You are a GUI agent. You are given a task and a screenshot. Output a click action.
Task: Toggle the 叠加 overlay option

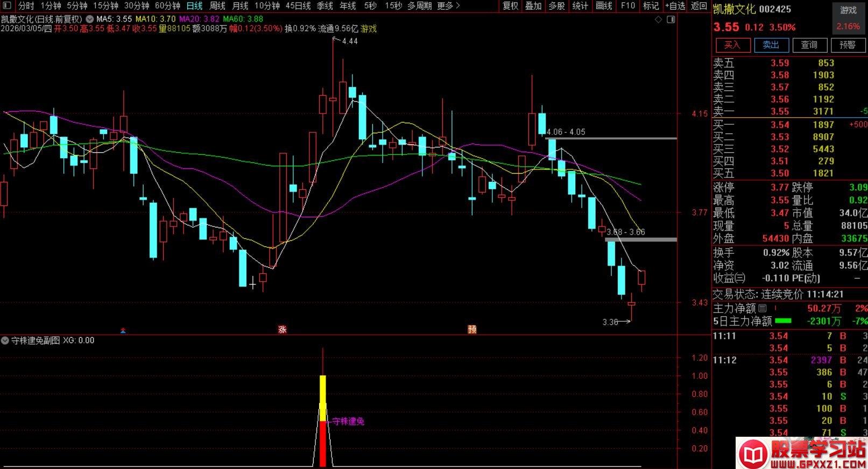click(x=533, y=5)
